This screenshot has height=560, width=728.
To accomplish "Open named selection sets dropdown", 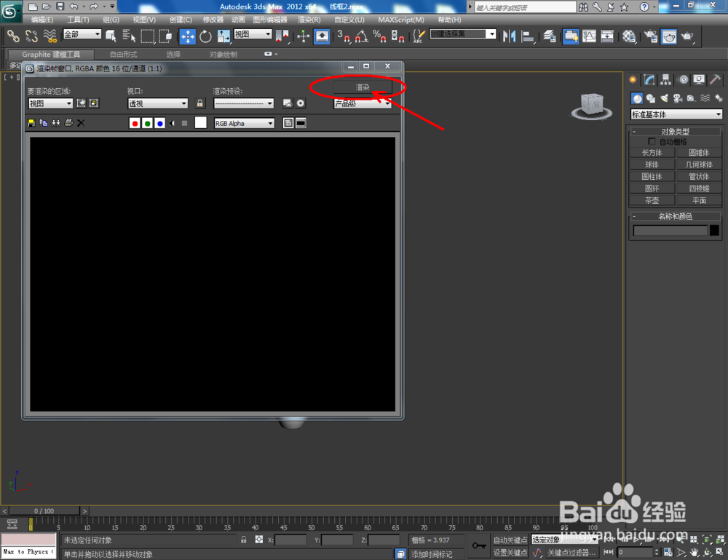I will point(463,34).
